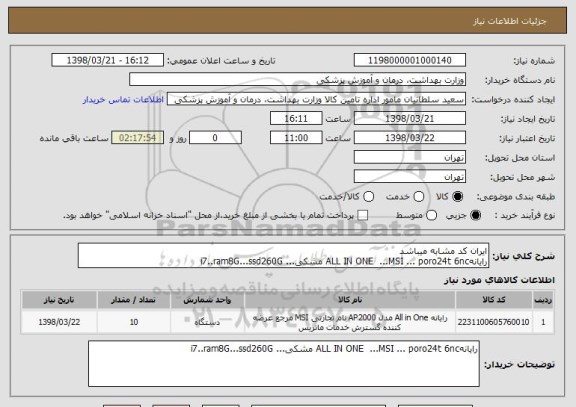Click the استان محل تحویل field
This screenshot has width=576, height=407.
(x=410, y=158)
